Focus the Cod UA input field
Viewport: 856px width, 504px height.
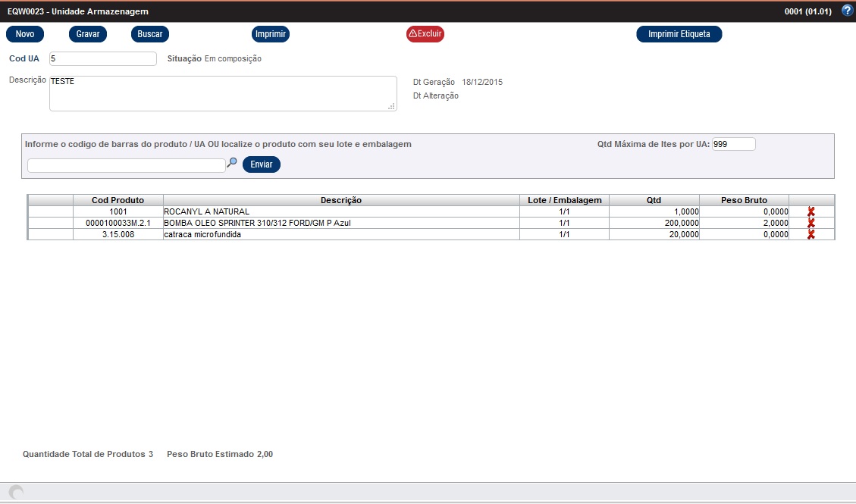click(102, 59)
